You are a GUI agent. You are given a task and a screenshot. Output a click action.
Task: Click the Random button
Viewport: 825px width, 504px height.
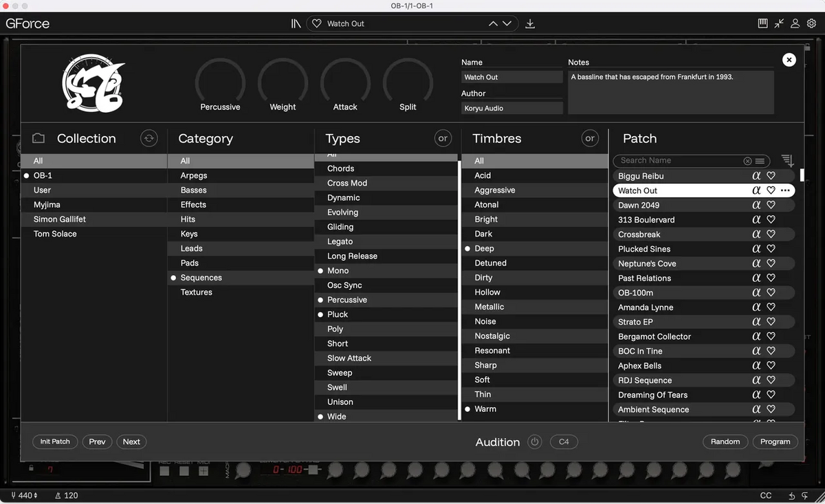(x=725, y=442)
